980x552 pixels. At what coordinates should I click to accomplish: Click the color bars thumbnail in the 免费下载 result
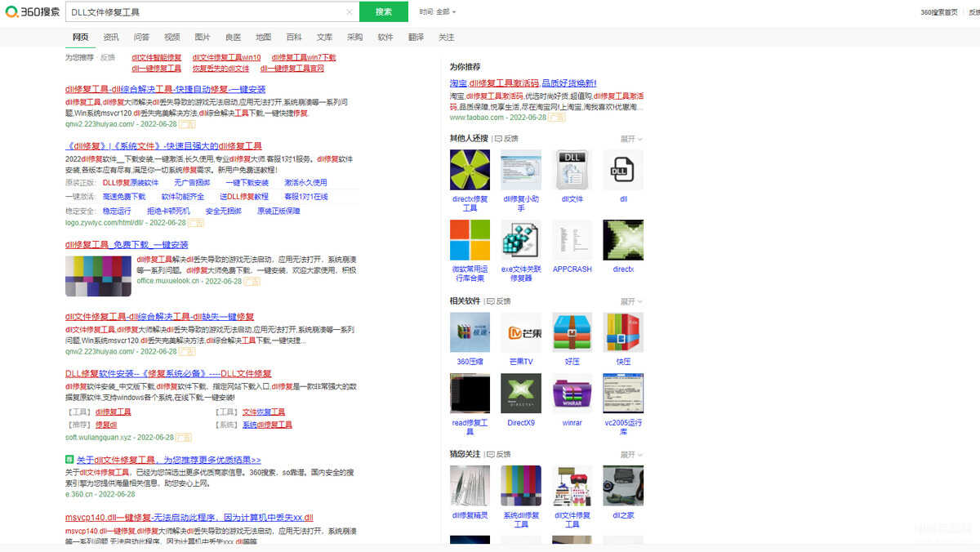(x=98, y=276)
